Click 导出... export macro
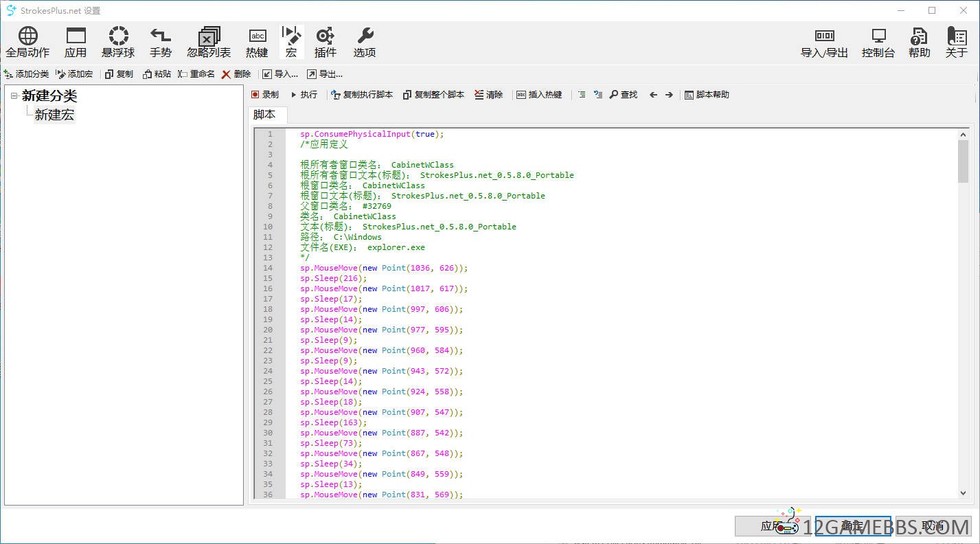The height and width of the screenshot is (544, 980). click(x=324, y=74)
